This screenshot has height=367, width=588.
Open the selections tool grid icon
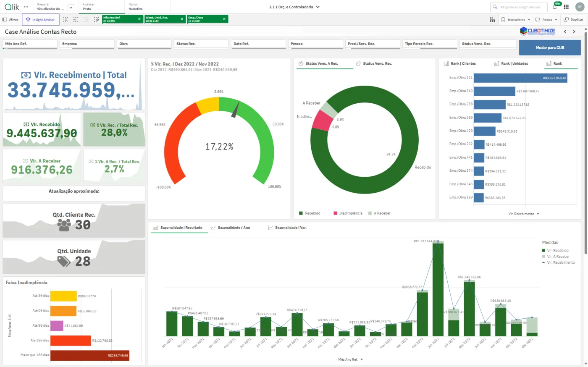pyautogui.click(x=492, y=20)
